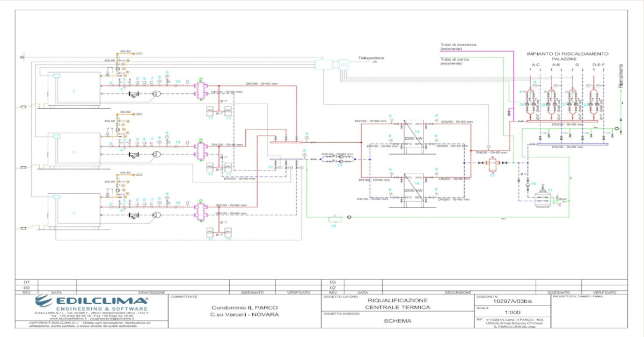
Task: Select the bottom boiler block numbered 1
Action: coord(74,210)
